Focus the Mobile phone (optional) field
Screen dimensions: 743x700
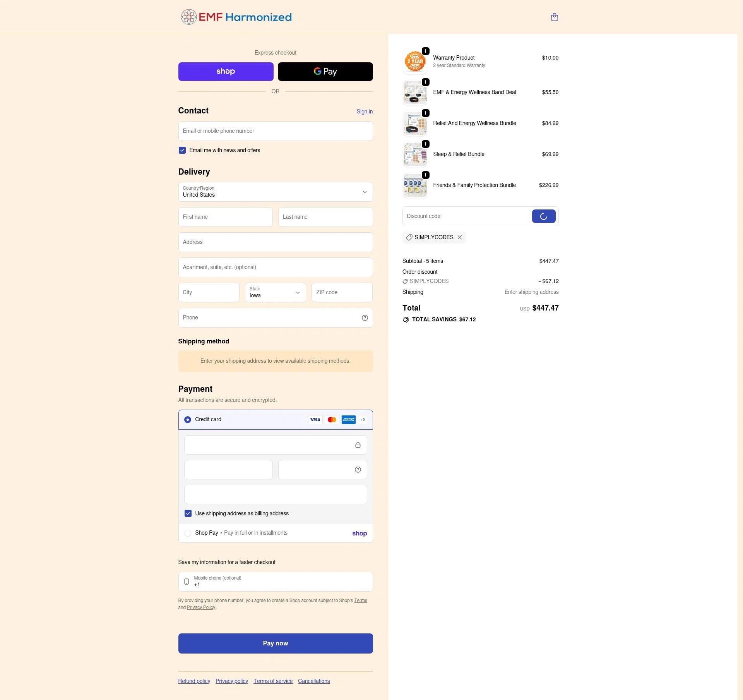(x=276, y=582)
